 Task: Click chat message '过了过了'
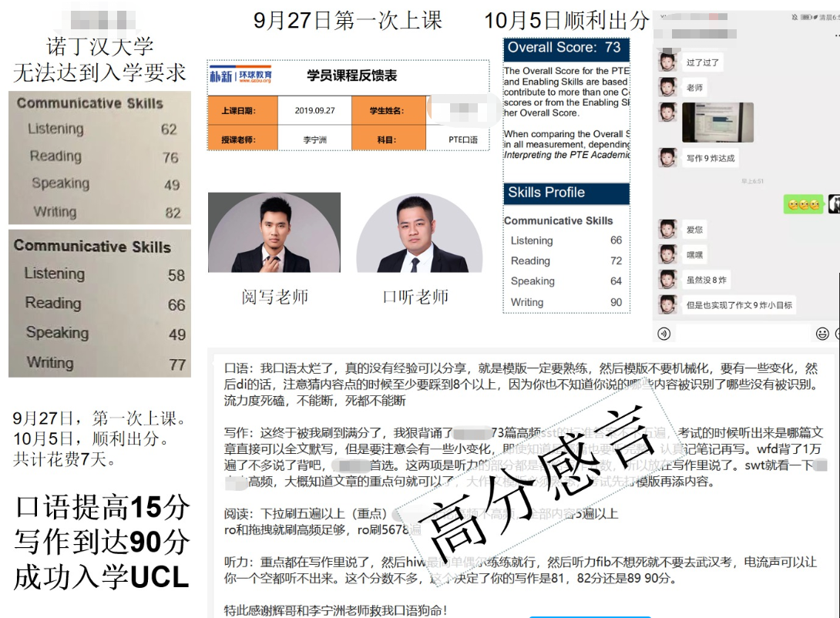pos(702,62)
